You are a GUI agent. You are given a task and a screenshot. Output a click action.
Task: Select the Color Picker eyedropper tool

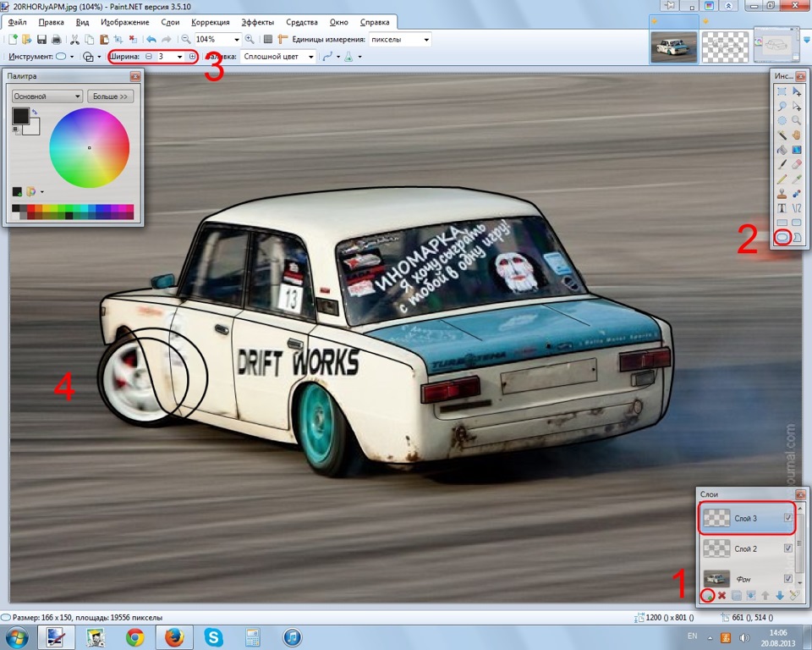pos(797,179)
